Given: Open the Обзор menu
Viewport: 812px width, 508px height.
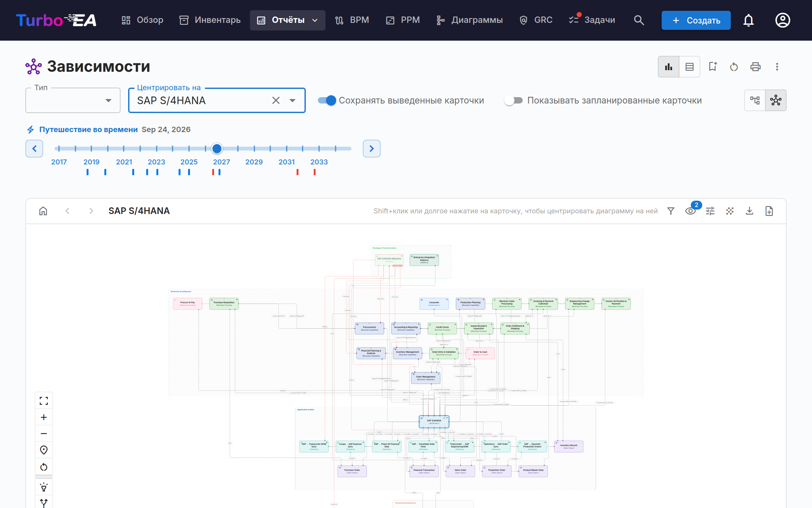Looking at the screenshot, I should pos(142,20).
